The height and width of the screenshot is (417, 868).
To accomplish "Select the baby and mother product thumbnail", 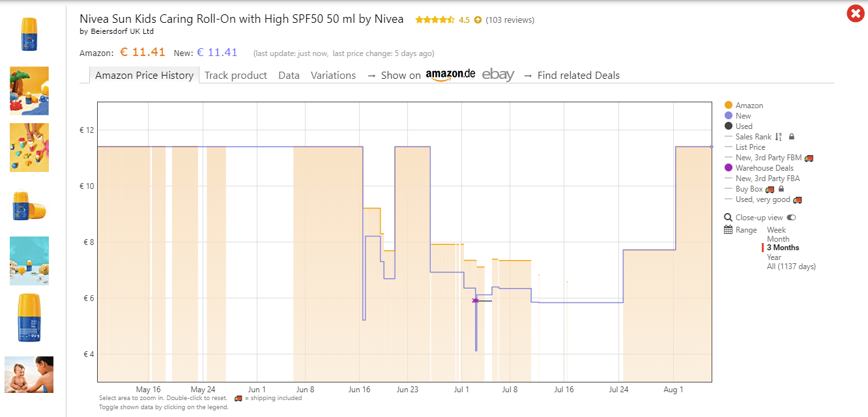I will point(29,375).
